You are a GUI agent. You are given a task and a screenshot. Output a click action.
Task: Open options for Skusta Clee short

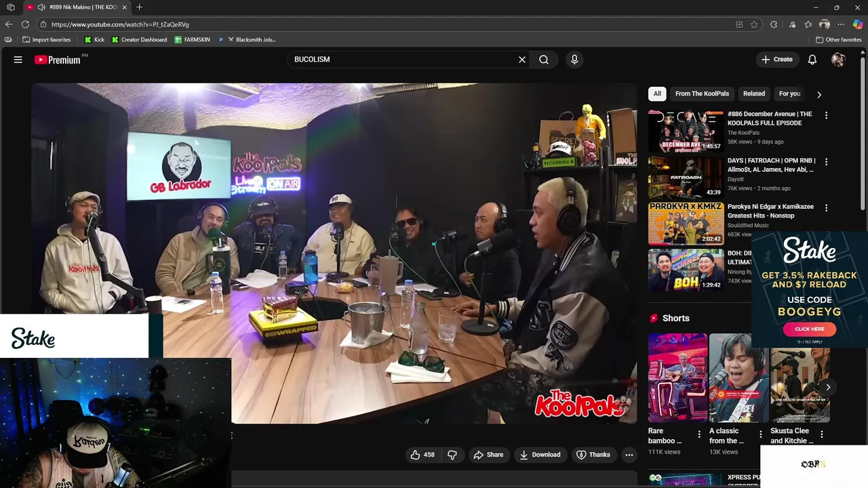821,434
